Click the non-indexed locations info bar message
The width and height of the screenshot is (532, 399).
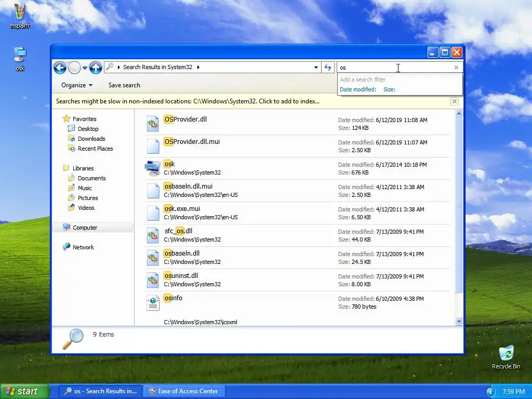(x=188, y=101)
